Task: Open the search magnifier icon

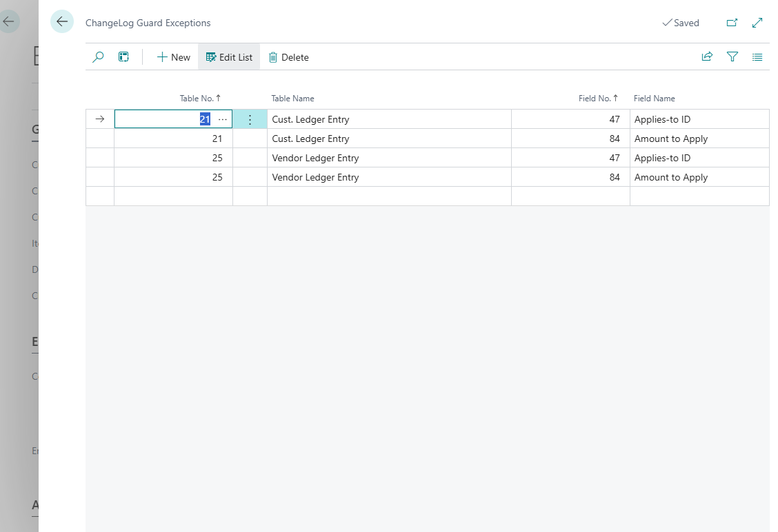Action: [x=98, y=57]
